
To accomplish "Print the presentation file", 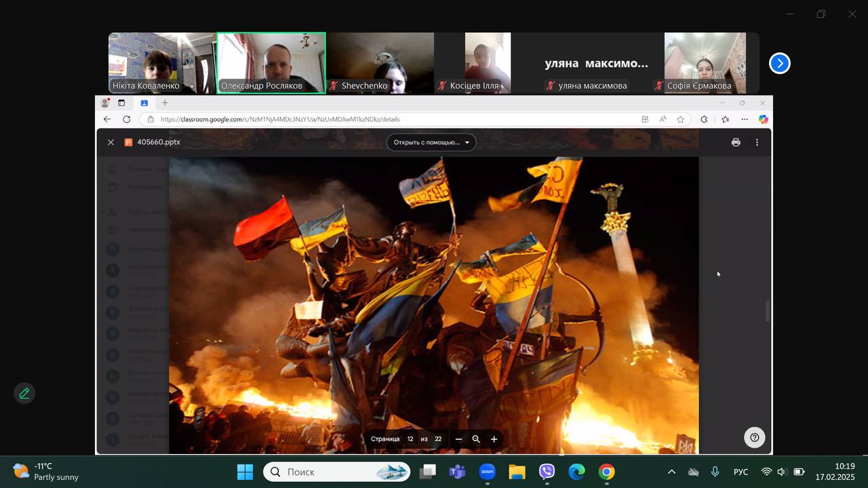I will pyautogui.click(x=736, y=142).
